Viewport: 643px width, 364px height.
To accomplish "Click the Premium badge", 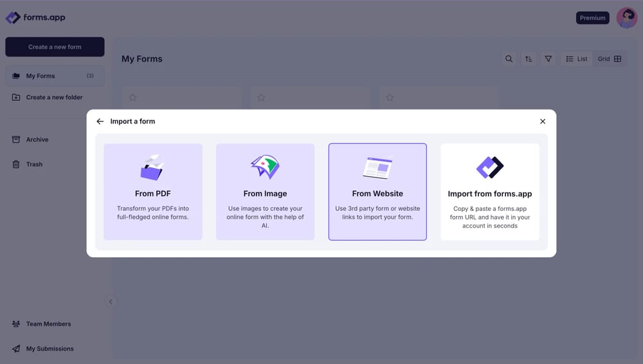I will pyautogui.click(x=592, y=18).
